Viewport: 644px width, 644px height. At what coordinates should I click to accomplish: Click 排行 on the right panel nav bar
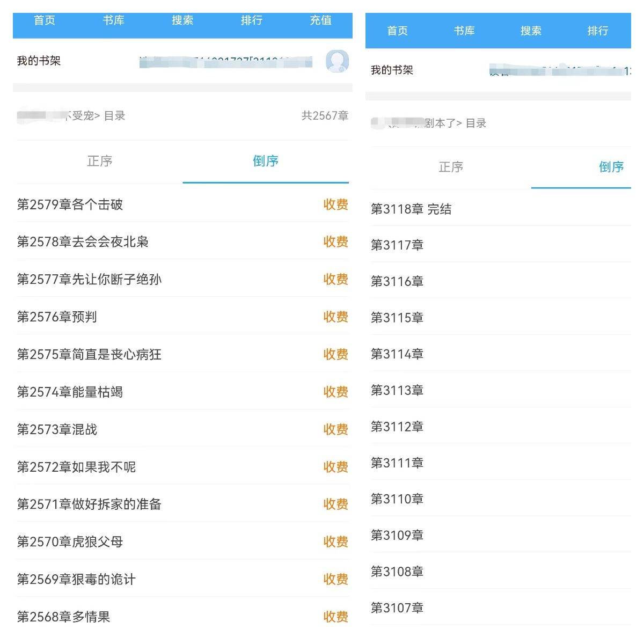coord(597,31)
